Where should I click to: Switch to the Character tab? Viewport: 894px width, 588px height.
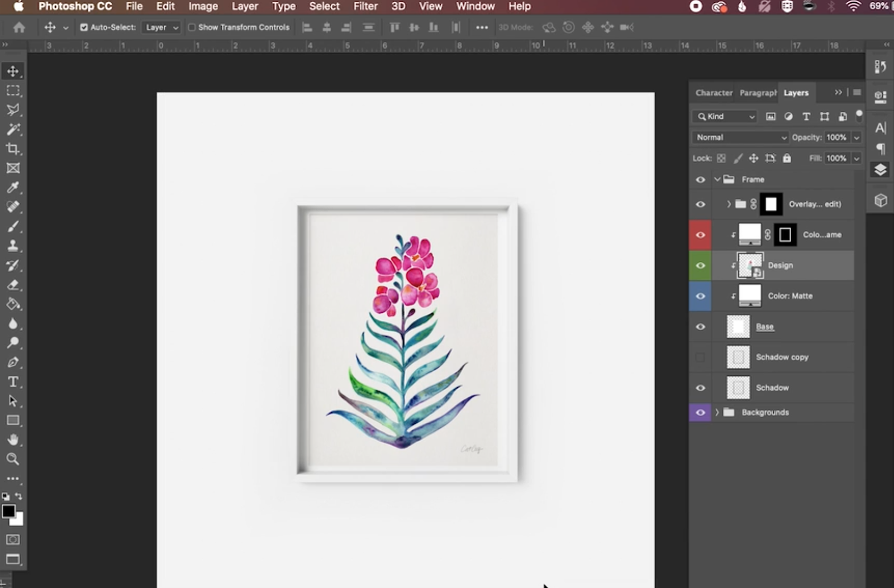click(x=714, y=93)
